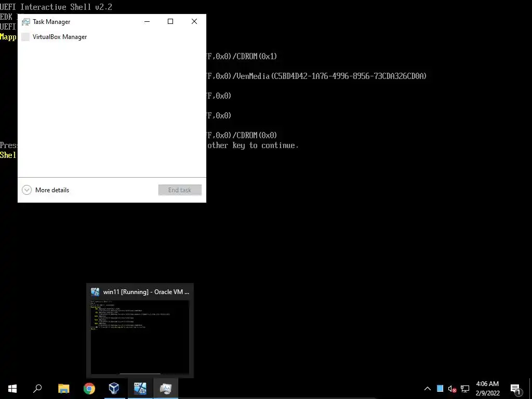Open the Action Center notifications icon
This screenshot has width=532, height=399.
(x=516, y=389)
